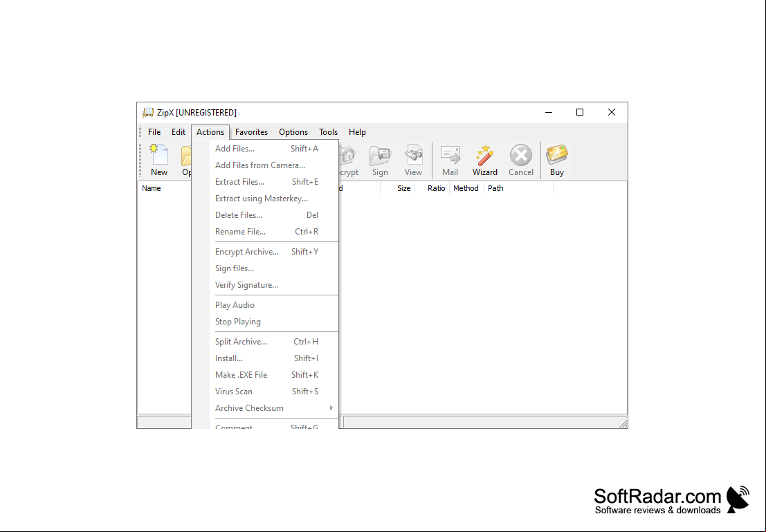Open the Favorites menu
The height and width of the screenshot is (532, 766).
pyautogui.click(x=251, y=132)
